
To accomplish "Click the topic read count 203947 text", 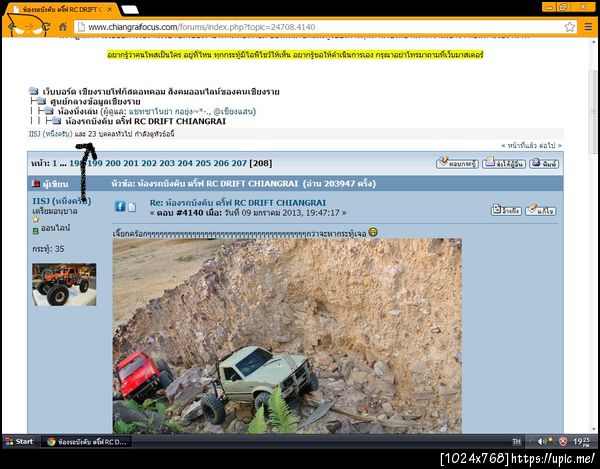I will pos(339,184).
